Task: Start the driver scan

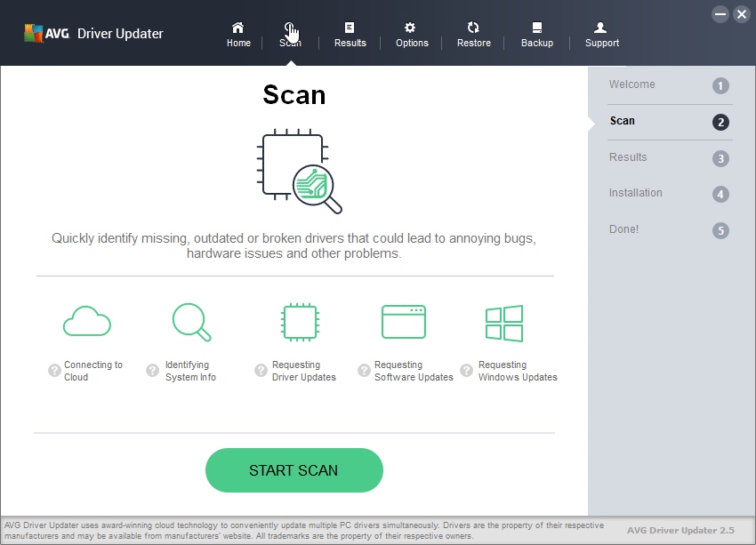Action: (294, 470)
